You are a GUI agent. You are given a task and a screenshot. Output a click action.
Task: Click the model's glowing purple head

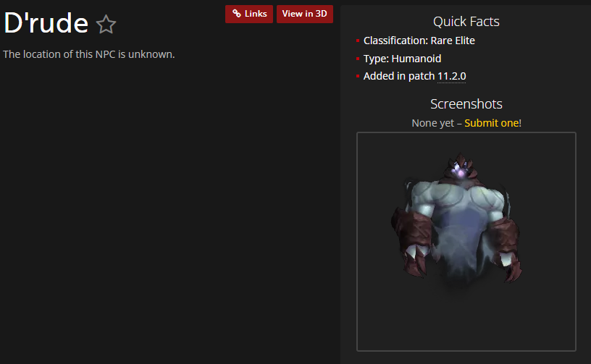click(460, 167)
